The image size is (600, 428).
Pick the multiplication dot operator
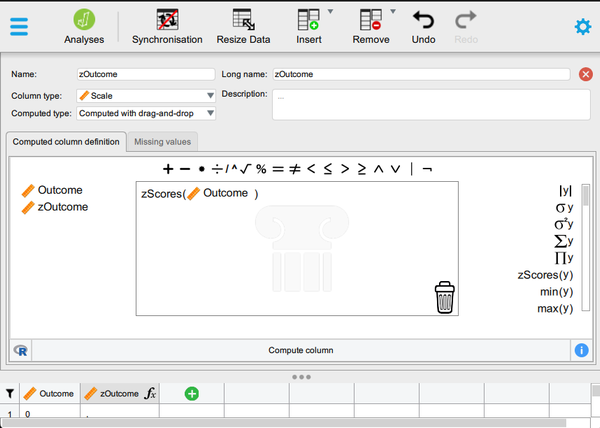coord(202,169)
